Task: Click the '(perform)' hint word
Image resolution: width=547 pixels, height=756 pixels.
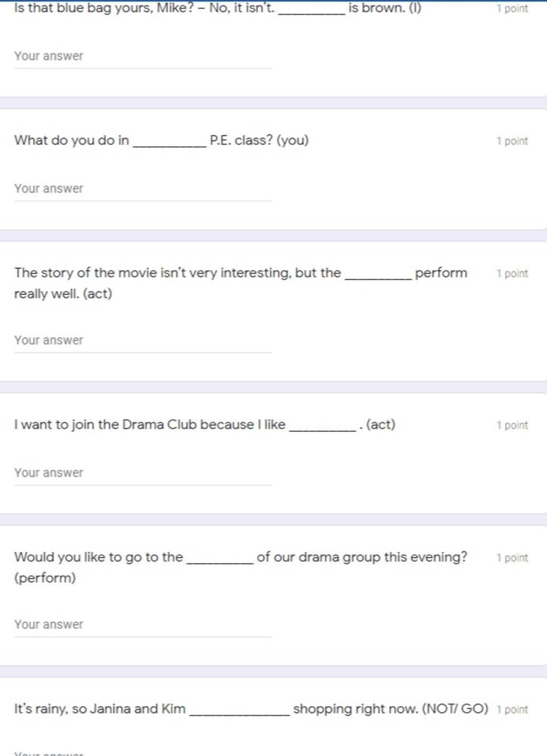Action: point(45,578)
